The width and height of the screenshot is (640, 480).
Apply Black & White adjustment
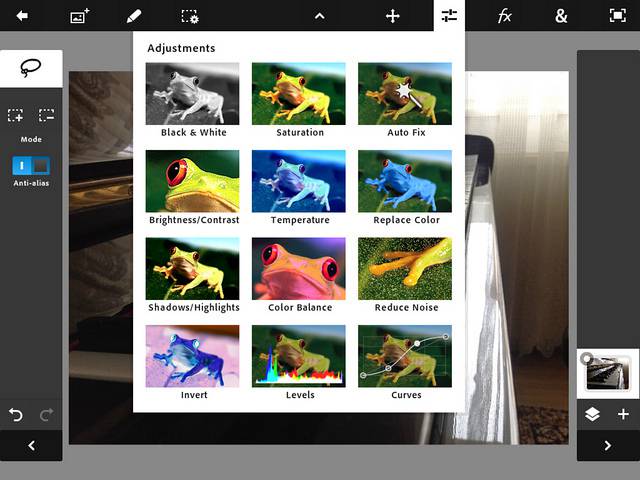click(193, 100)
